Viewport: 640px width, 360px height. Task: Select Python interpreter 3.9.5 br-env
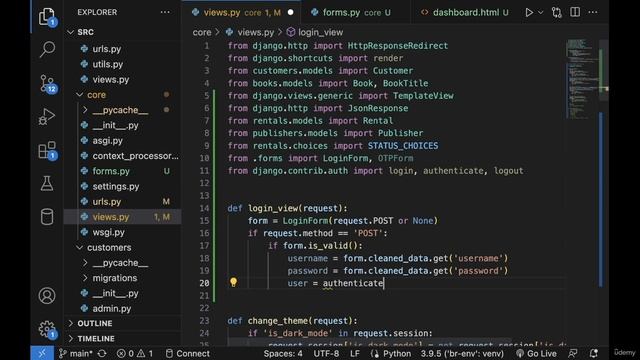coord(462,353)
